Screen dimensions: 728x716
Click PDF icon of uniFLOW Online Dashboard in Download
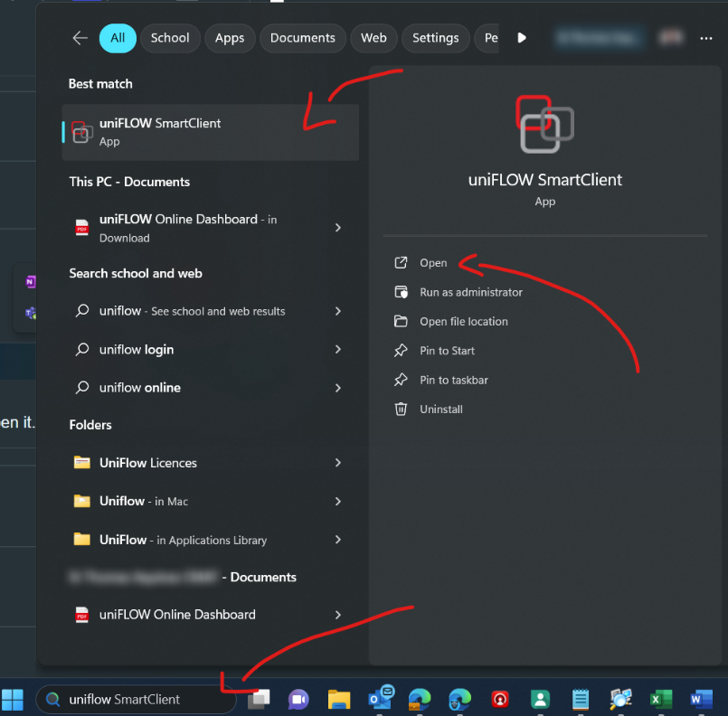(x=81, y=228)
